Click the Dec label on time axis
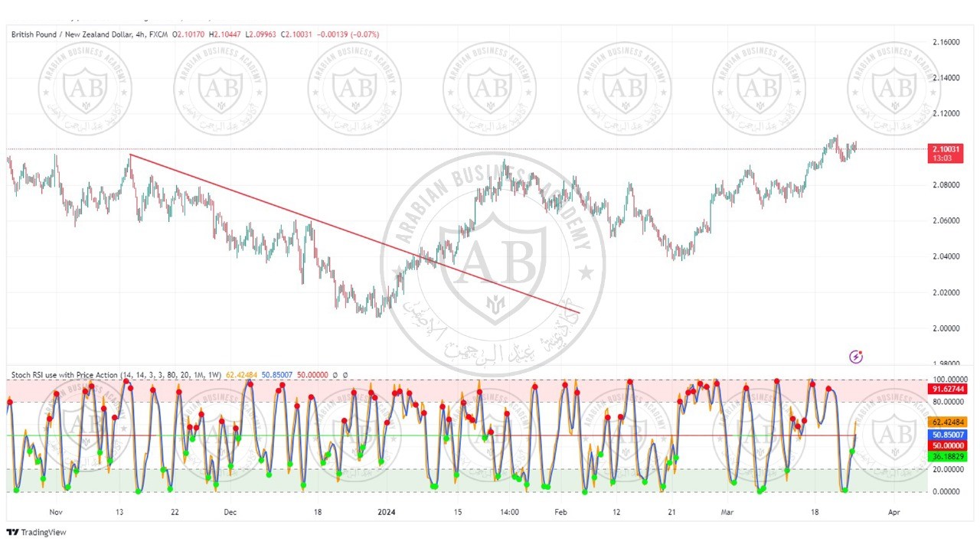The width and height of the screenshot is (980, 551). (230, 512)
